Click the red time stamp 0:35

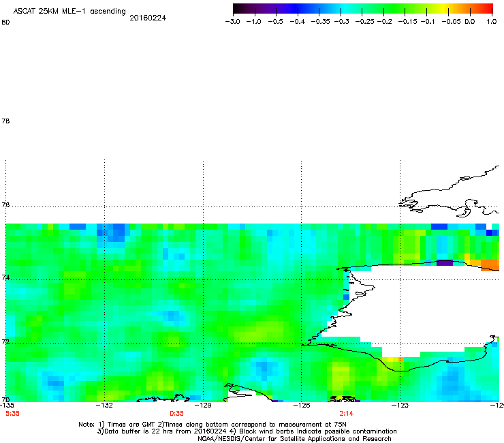[176, 414]
